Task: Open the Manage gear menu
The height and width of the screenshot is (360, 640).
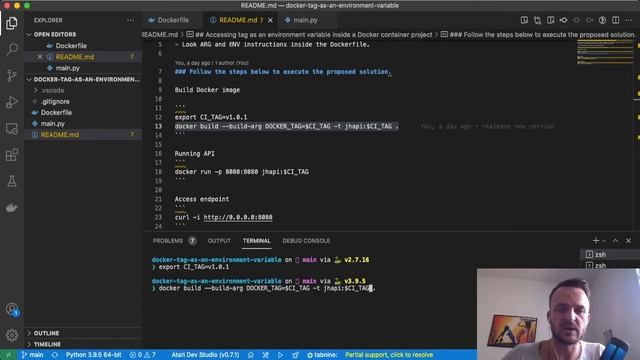Action: tap(12, 335)
